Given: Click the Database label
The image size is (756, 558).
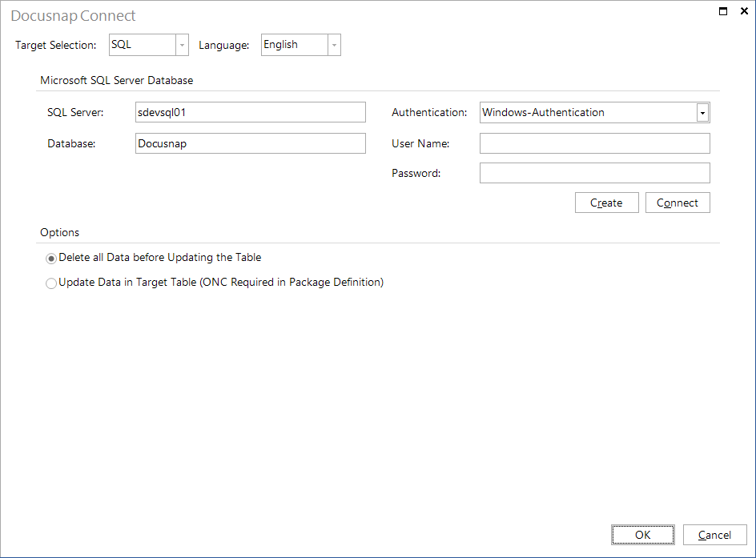Looking at the screenshot, I should [x=71, y=143].
